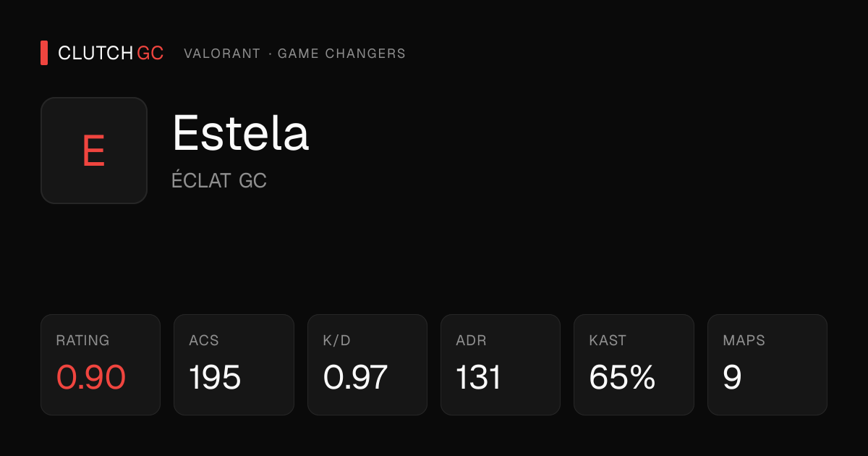Click the player name Estela

[x=241, y=133]
